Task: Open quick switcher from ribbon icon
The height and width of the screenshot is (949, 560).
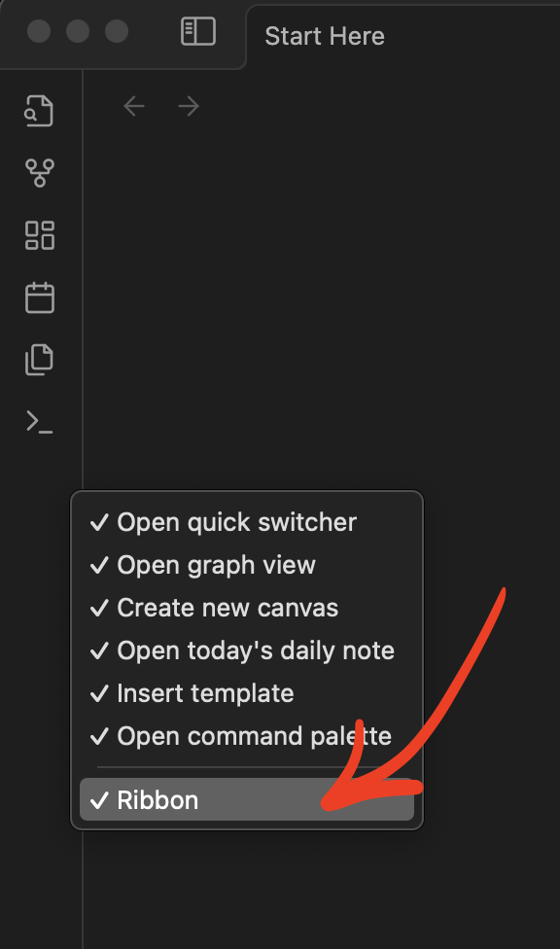Action: click(x=39, y=112)
